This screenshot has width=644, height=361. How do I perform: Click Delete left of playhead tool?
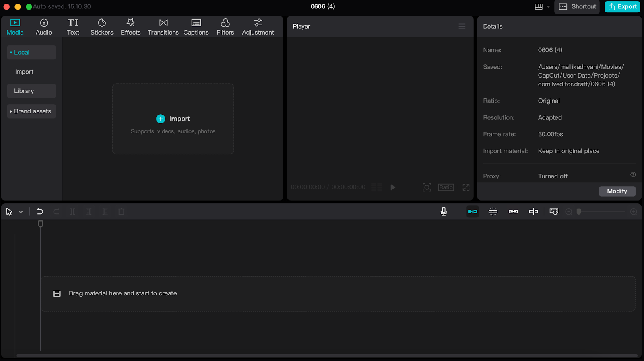89,211
